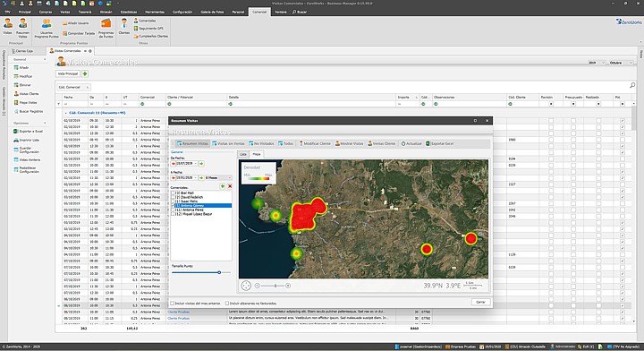The image size is (644, 351).
Task: Click Modificar in the sidebar
Action: [x=23, y=76]
